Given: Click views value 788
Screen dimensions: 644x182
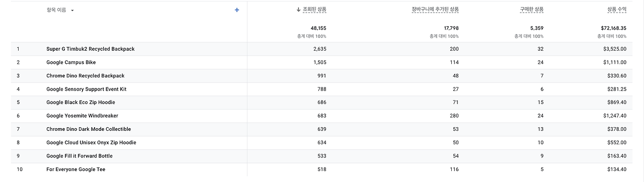Looking at the screenshot, I should (x=321, y=89).
